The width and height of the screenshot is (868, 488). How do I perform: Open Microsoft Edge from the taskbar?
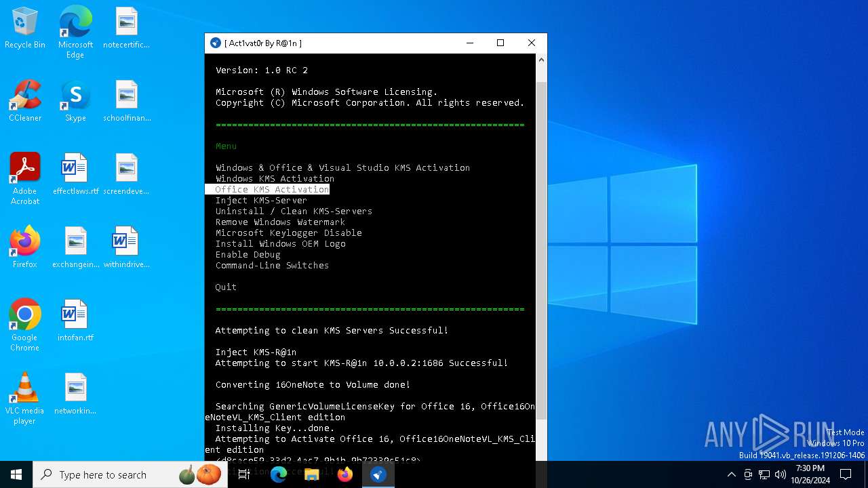pos(279,474)
